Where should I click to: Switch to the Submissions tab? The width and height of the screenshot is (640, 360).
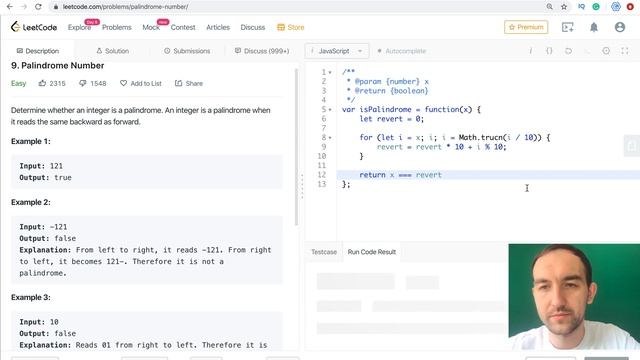pyautogui.click(x=187, y=51)
